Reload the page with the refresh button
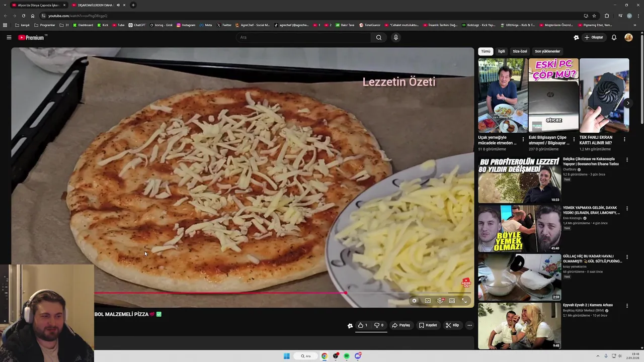The height and width of the screenshot is (362, 644). tap(23, 16)
